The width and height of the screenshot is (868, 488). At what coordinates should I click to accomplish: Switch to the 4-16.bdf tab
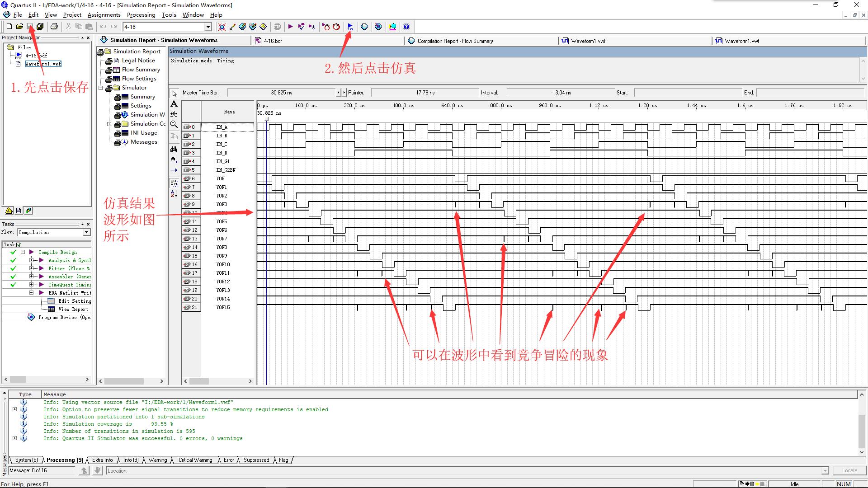(x=272, y=41)
